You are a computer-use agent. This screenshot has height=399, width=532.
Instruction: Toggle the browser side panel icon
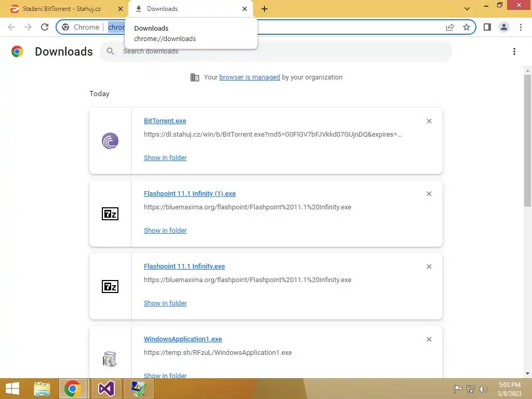[x=487, y=27]
